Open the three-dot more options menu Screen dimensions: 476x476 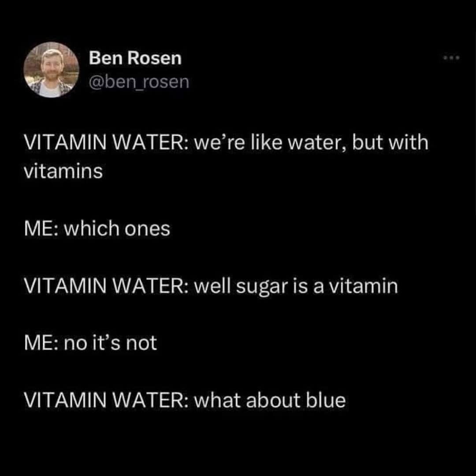pos(451,57)
